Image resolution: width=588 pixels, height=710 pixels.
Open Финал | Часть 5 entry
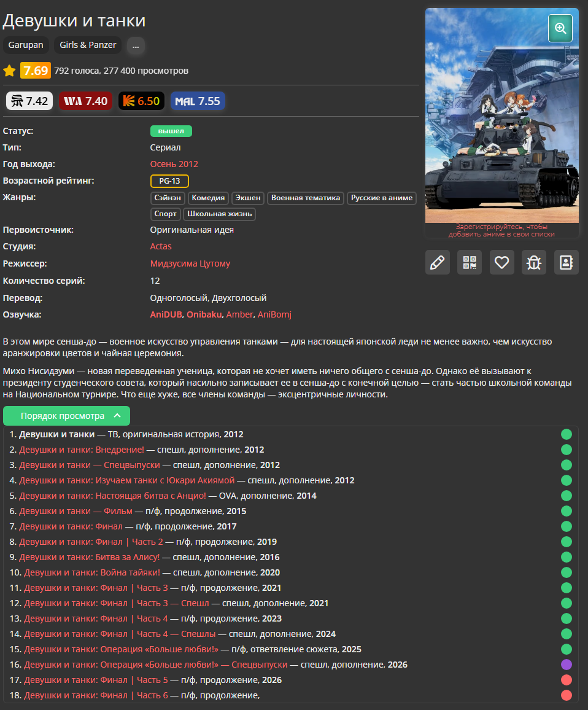pos(96,680)
